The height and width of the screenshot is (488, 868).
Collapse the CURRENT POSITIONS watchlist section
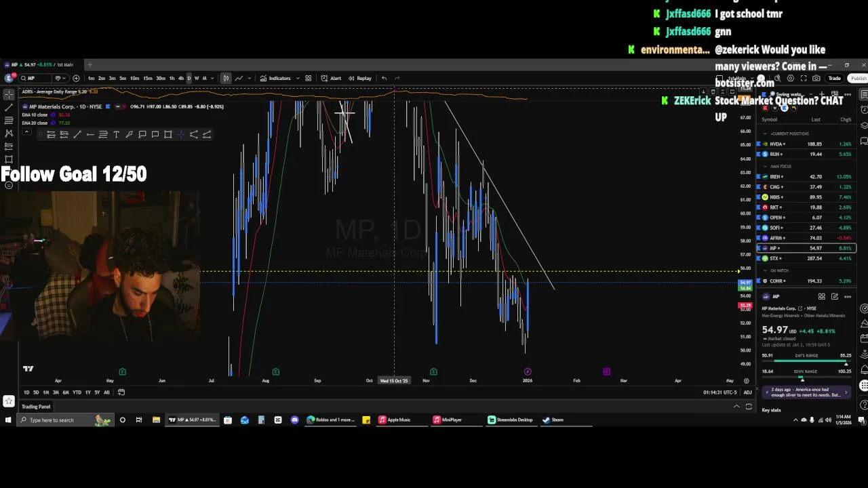point(766,134)
